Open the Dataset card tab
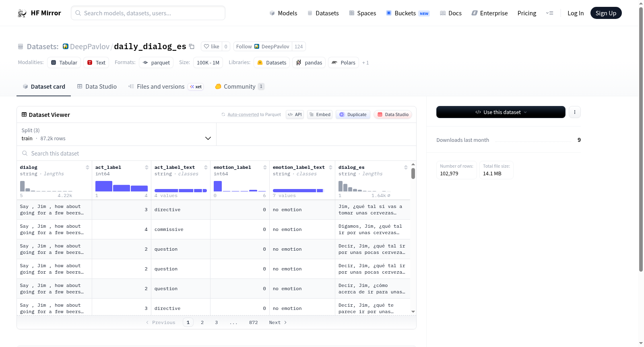This screenshot has width=644, height=347. (x=43, y=87)
